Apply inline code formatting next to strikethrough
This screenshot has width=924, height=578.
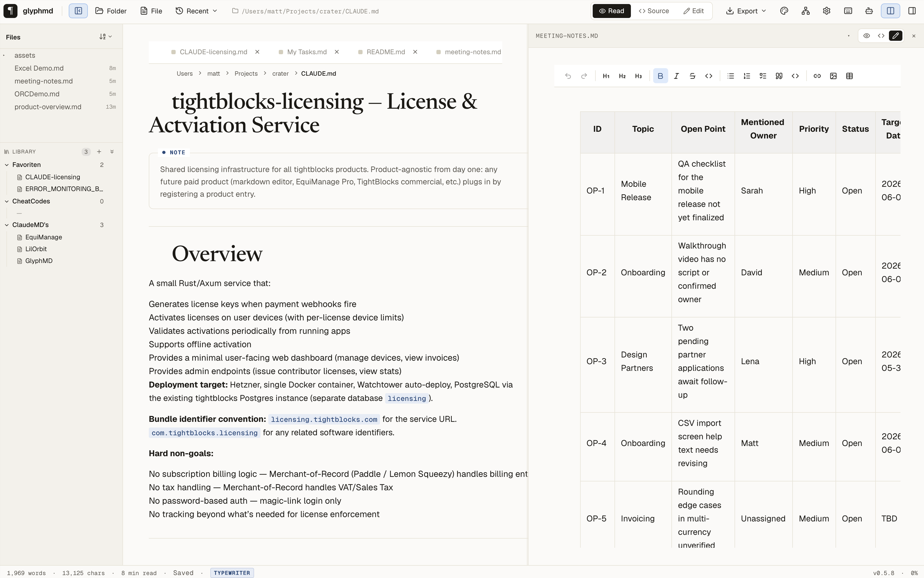[709, 76]
